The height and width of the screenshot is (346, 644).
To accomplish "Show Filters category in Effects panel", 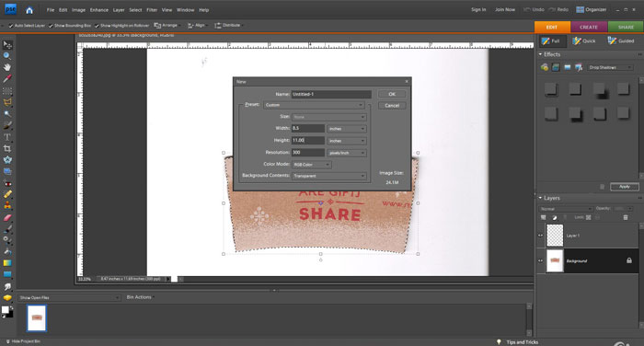I will 545,67.
